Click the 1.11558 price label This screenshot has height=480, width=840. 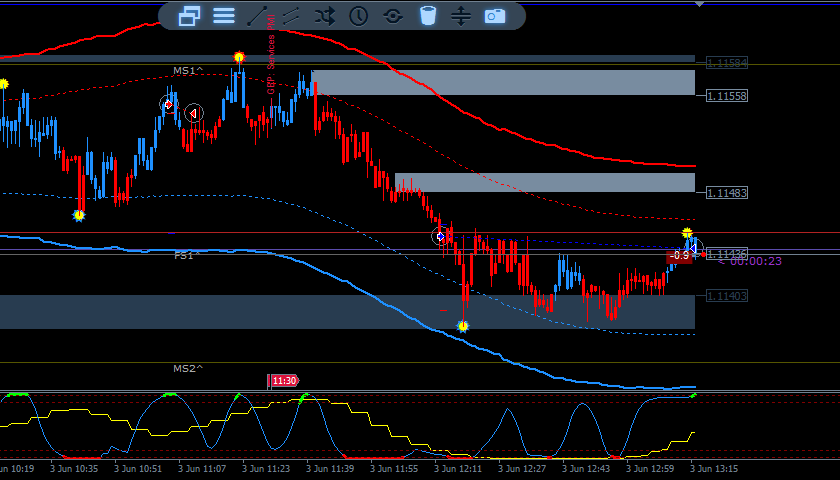click(726, 96)
